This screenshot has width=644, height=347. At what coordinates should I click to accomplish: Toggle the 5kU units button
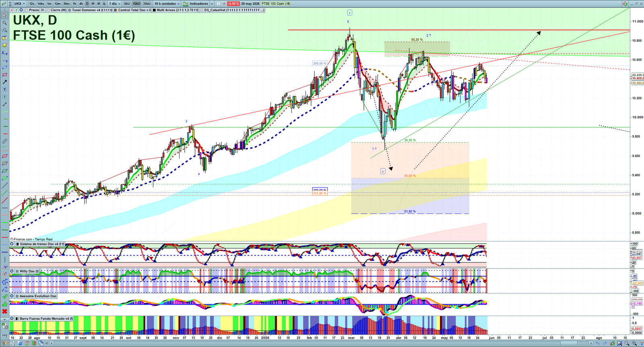coord(127,4)
